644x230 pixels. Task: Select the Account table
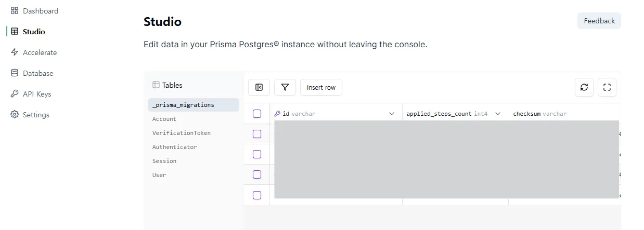tap(164, 119)
